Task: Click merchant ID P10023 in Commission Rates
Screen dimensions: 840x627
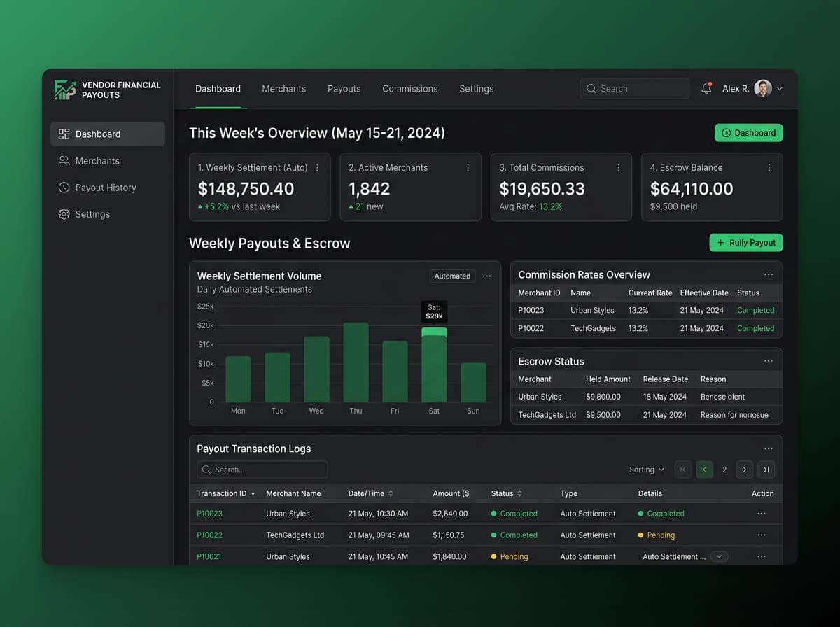Action: (531, 311)
